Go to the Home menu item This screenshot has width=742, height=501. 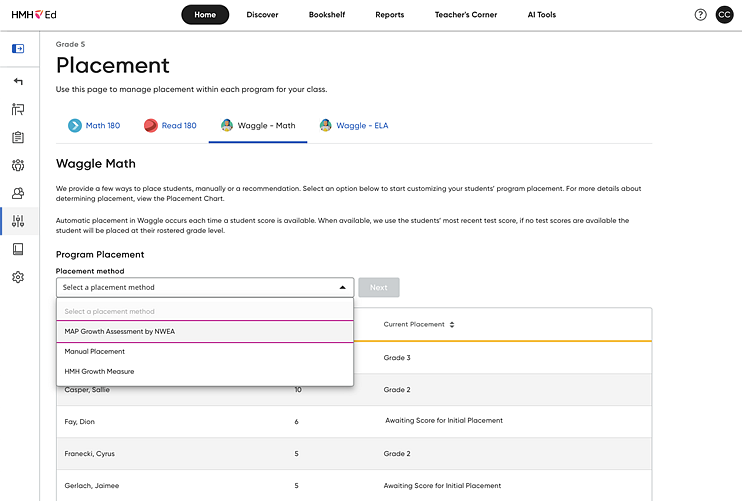205,15
